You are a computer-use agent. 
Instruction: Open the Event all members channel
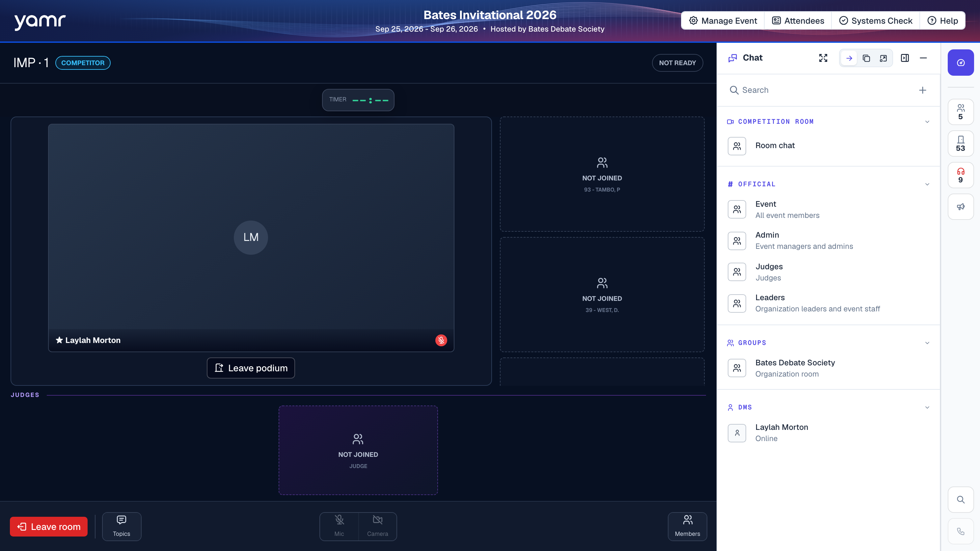click(829, 210)
